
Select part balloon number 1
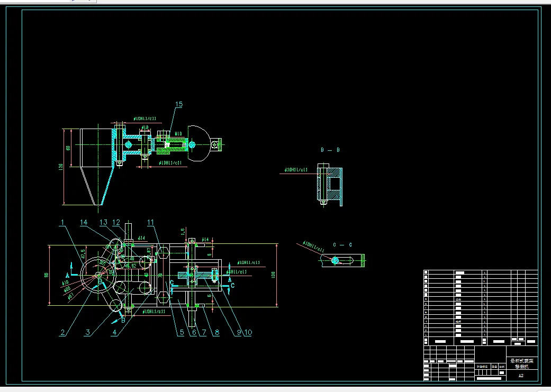(x=62, y=222)
